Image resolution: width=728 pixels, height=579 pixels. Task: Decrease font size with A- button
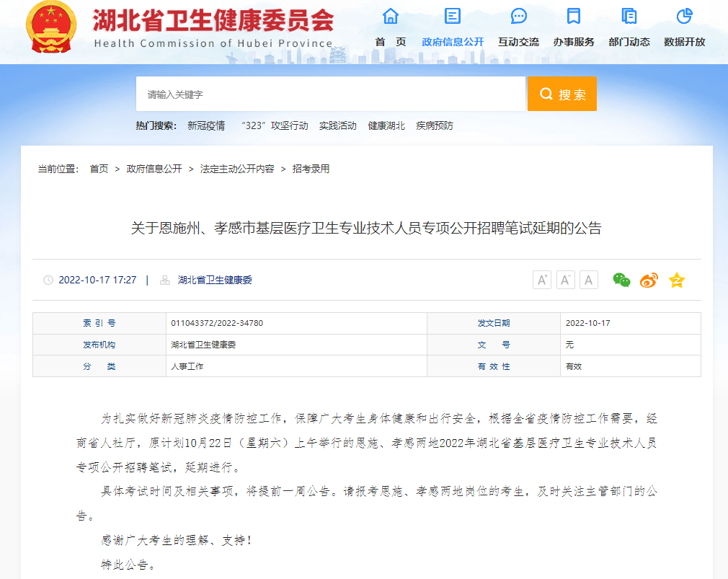coord(566,280)
